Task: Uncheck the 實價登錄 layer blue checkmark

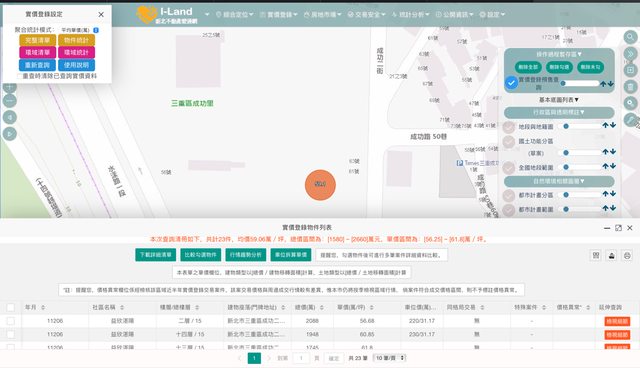Action: pos(511,83)
